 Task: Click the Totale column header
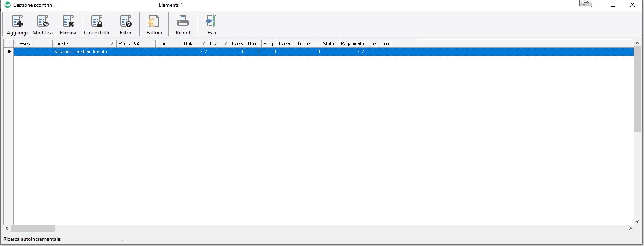[307, 44]
